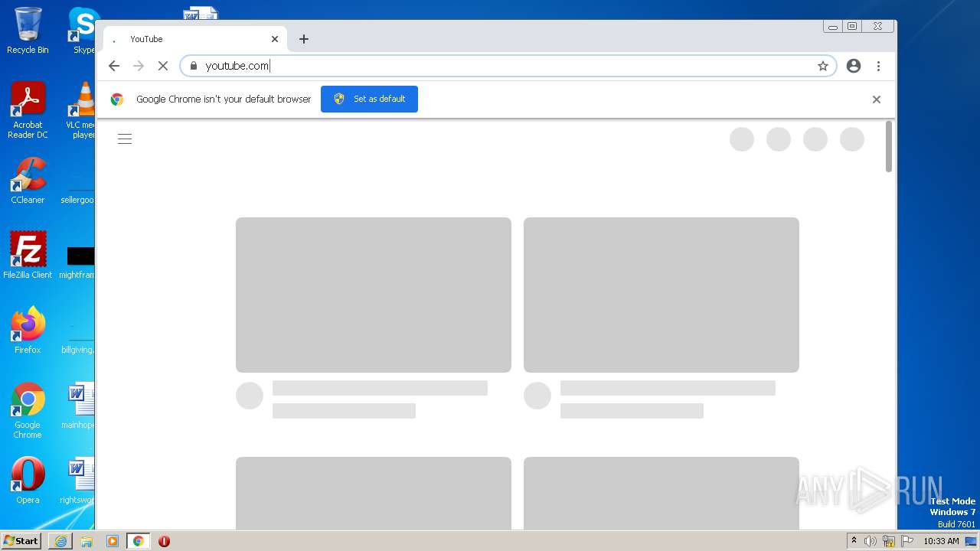Dismiss the default browser notification bar

tap(877, 99)
